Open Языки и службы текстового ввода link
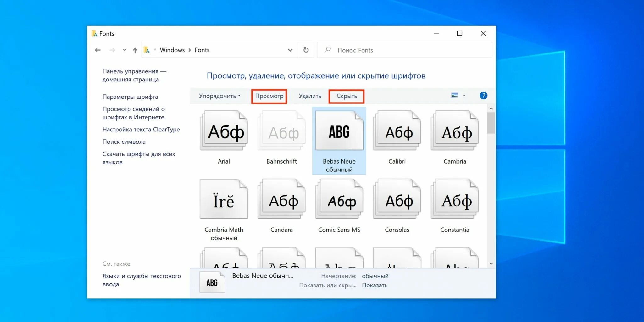Viewport: 644px width, 322px height. tap(142, 280)
